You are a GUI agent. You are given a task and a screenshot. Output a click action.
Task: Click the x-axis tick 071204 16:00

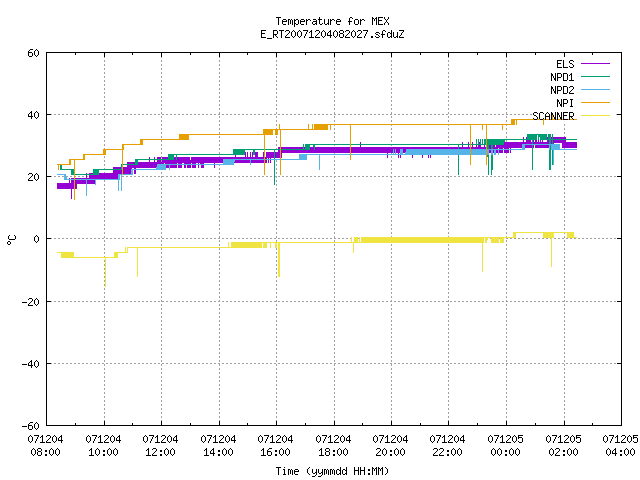[x=276, y=446]
